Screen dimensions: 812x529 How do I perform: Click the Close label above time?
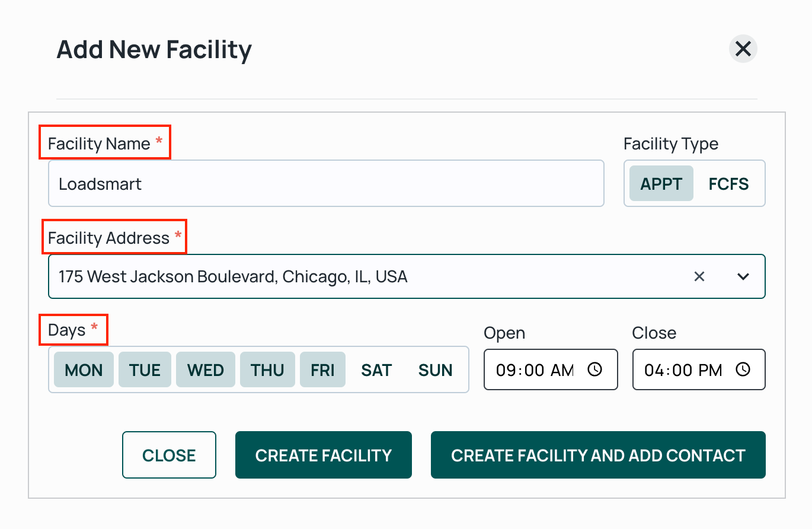click(x=654, y=333)
